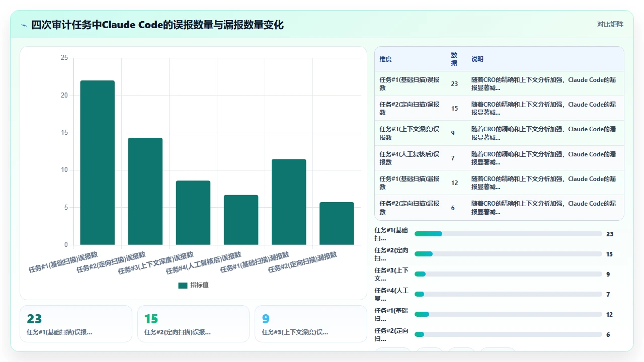
Task: Click the progress bar with value 15
Action: (508, 254)
